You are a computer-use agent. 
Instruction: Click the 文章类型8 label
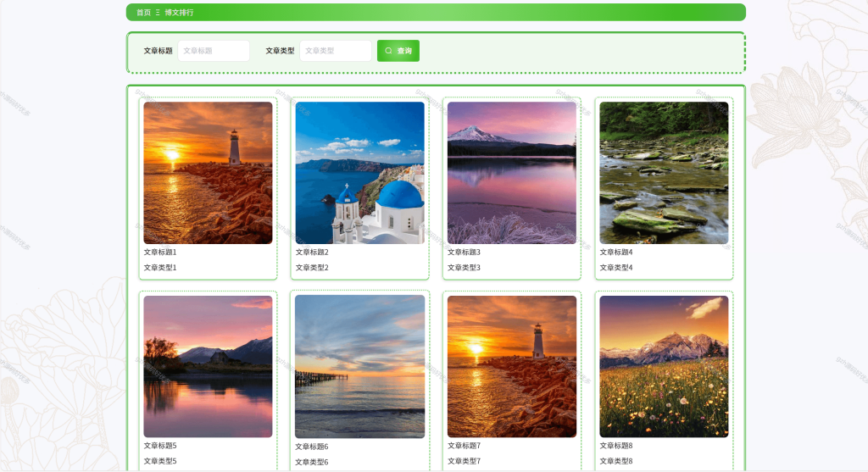pos(616,462)
